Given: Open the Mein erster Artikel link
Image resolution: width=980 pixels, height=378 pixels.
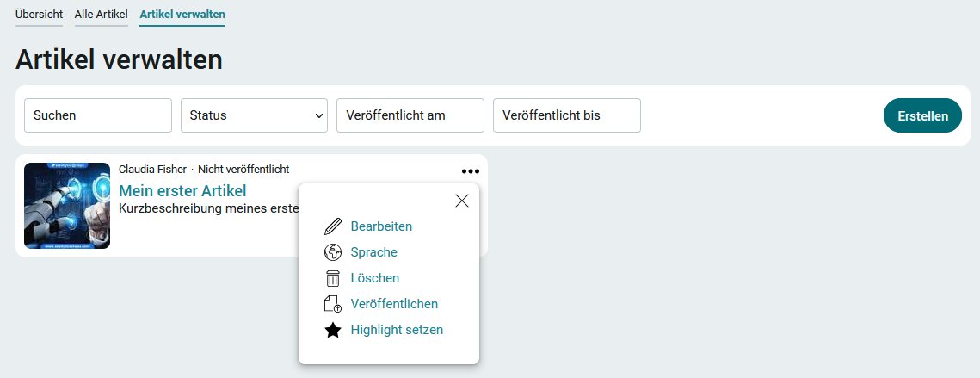Looking at the screenshot, I should coord(182,191).
